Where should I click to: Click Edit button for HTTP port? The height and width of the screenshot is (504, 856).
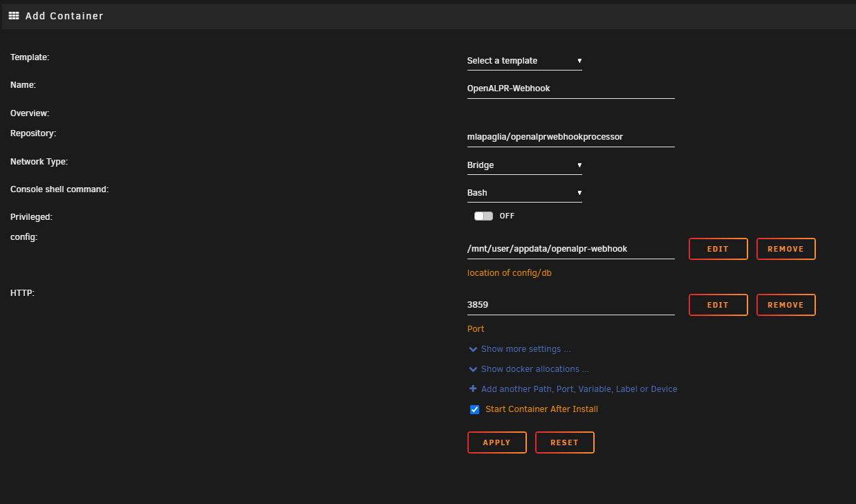click(x=718, y=305)
